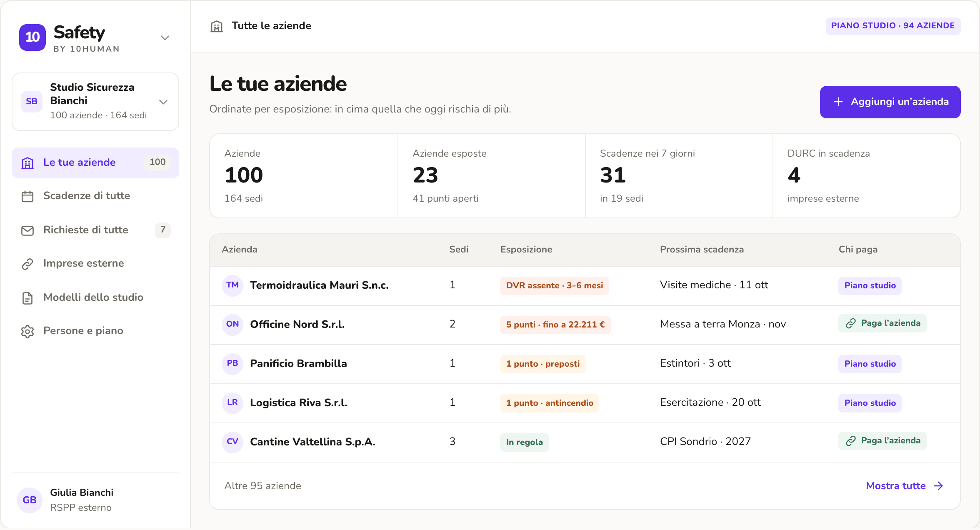
Task: Open Richieste di tutte menu item
Action: point(95,230)
